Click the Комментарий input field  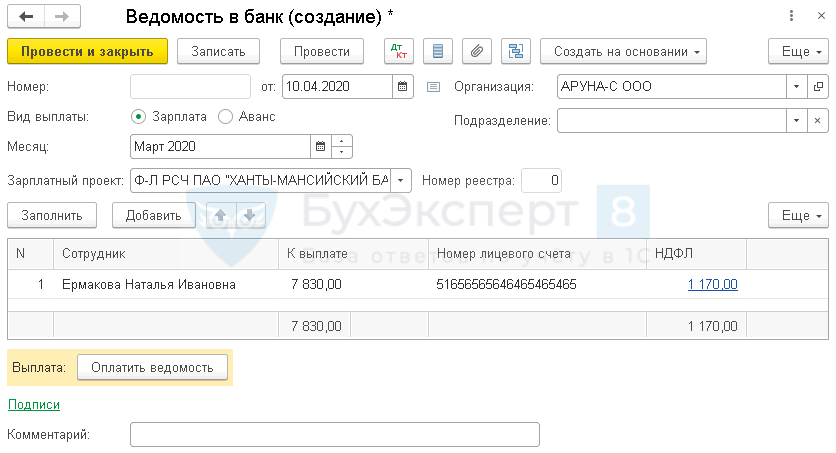(x=335, y=434)
